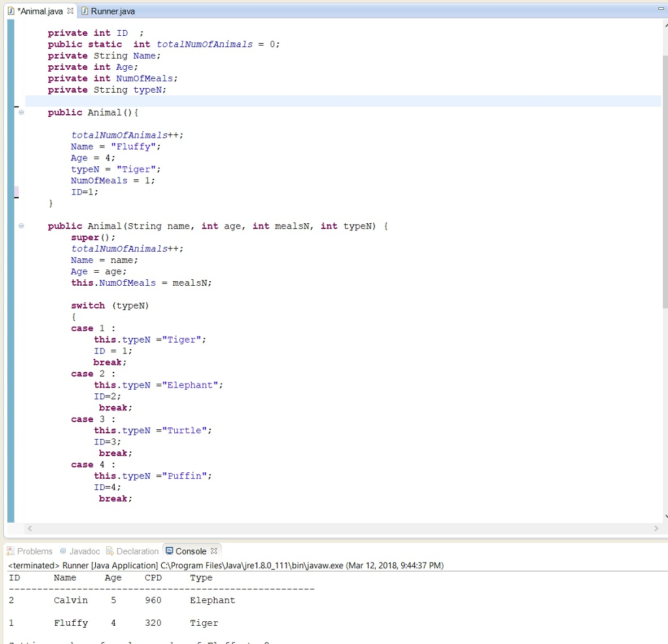
Task: Open the Declaration view tab
Action: click(137, 551)
